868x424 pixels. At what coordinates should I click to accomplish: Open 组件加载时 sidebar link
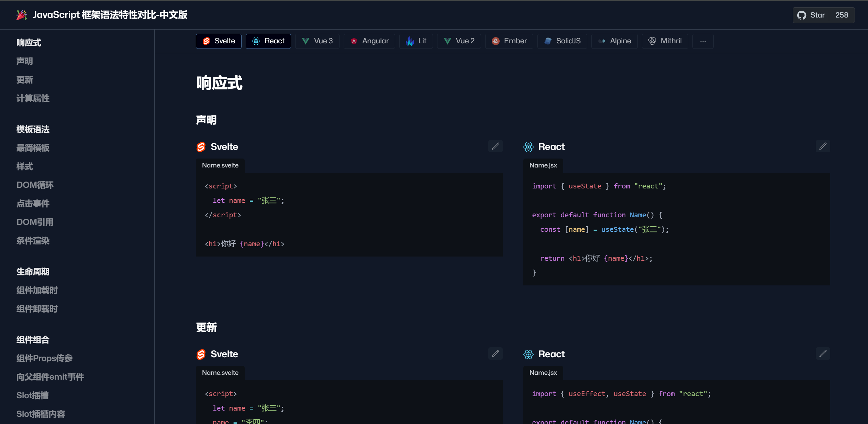pos(37,290)
